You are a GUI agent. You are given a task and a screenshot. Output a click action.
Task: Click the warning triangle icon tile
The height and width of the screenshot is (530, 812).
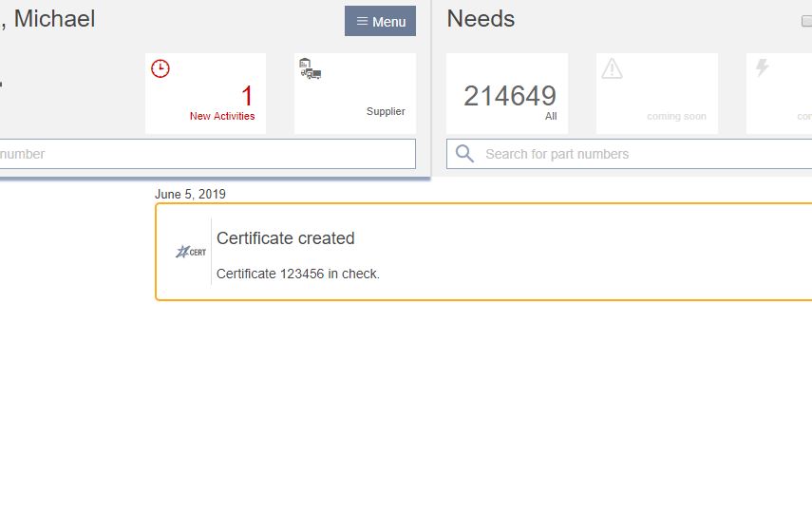pos(657,93)
